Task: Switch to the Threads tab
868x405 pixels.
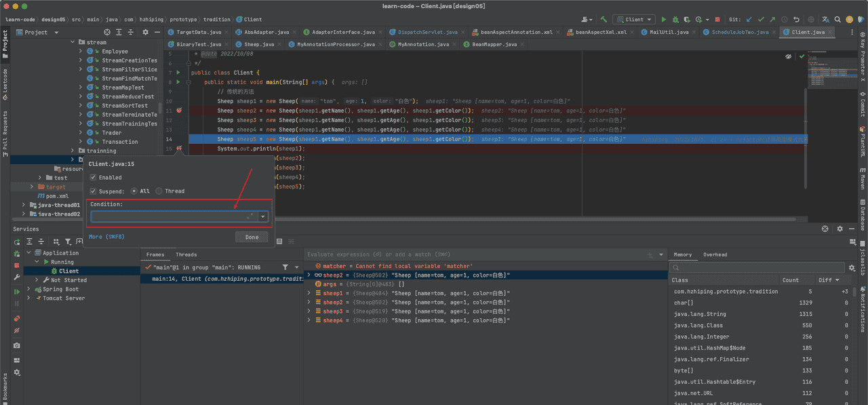Action: (x=186, y=255)
